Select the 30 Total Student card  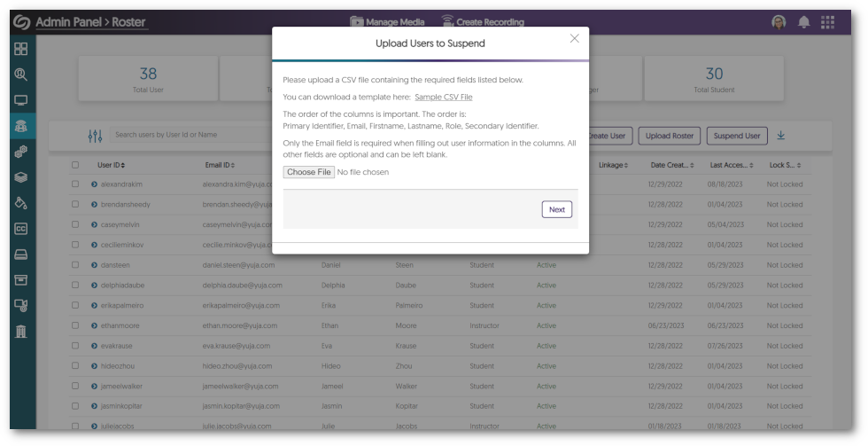(714, 79)
